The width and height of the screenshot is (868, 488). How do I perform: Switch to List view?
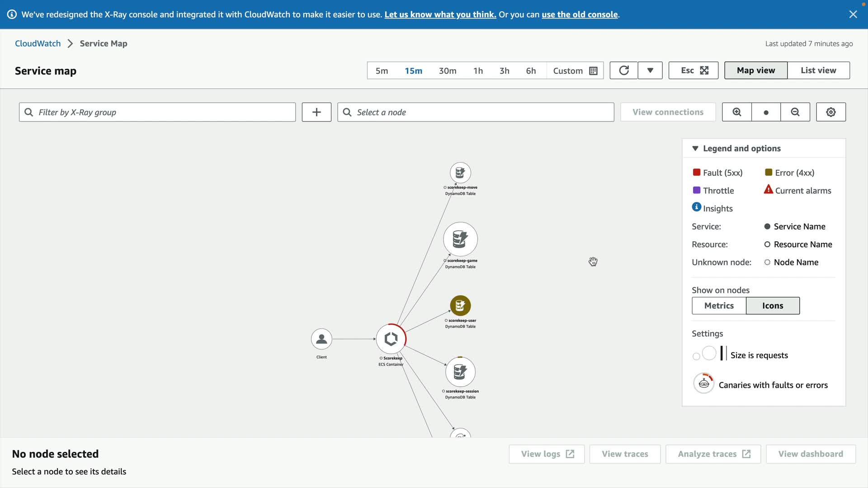click(818, 70)
